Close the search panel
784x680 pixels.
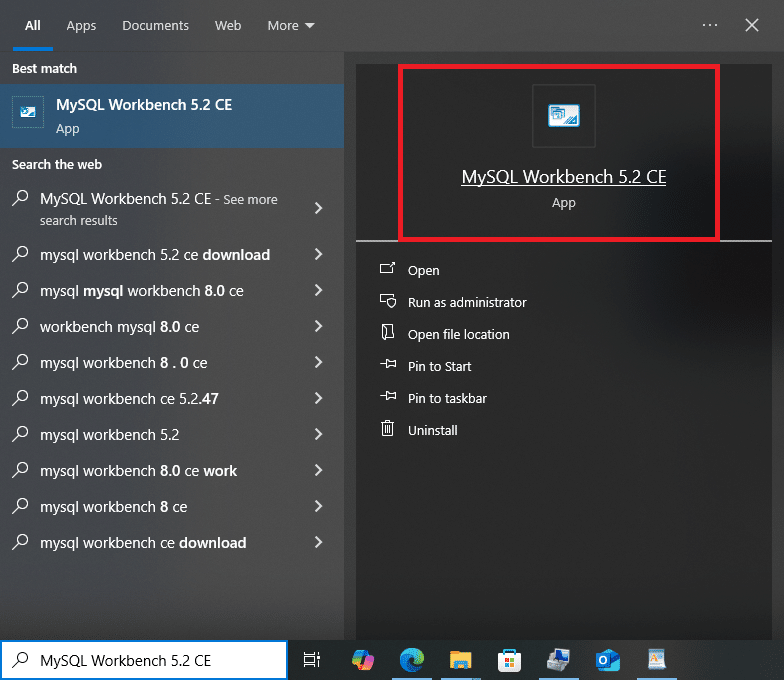[752, 25]
